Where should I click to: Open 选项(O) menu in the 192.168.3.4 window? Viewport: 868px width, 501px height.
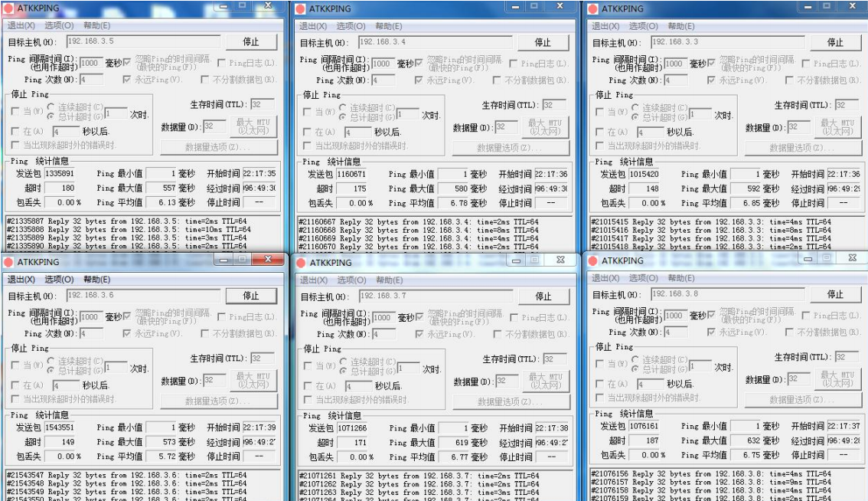351,26
